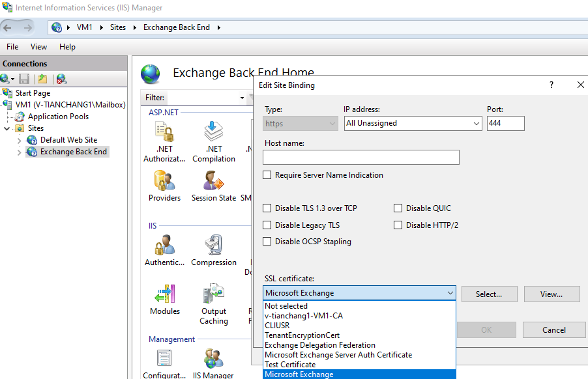Open the Session State feature icon
Screen dimensions: 588x379
pos(213,180)
